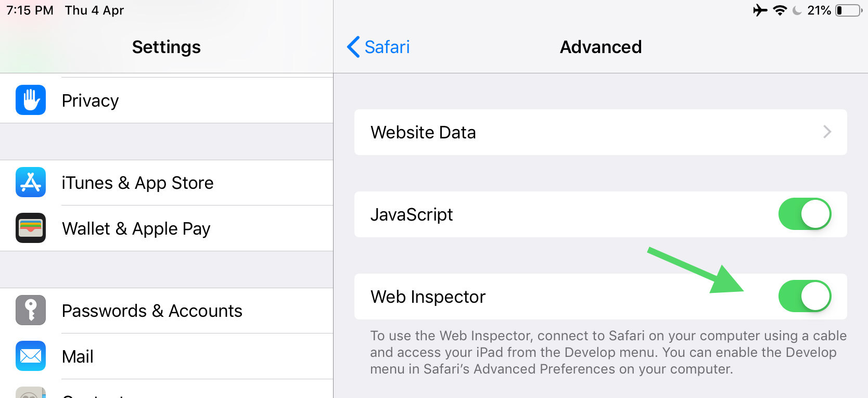Open the Website Data row
Screen dimensions: 868x398
(x=601, y=132)
